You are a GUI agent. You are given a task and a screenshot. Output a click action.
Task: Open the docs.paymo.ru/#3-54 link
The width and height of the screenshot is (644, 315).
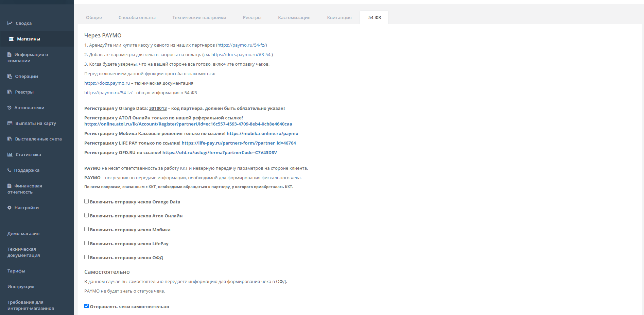241,55
